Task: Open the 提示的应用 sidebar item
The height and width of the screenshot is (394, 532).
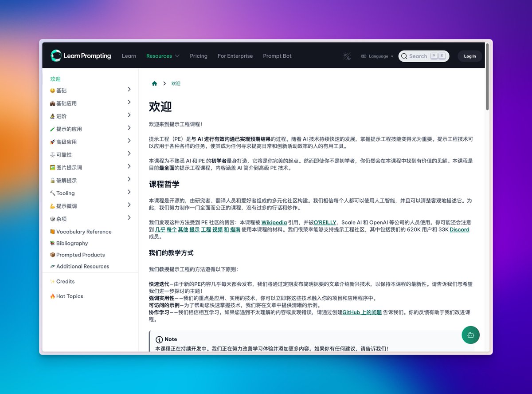Action: click(66, 129)
